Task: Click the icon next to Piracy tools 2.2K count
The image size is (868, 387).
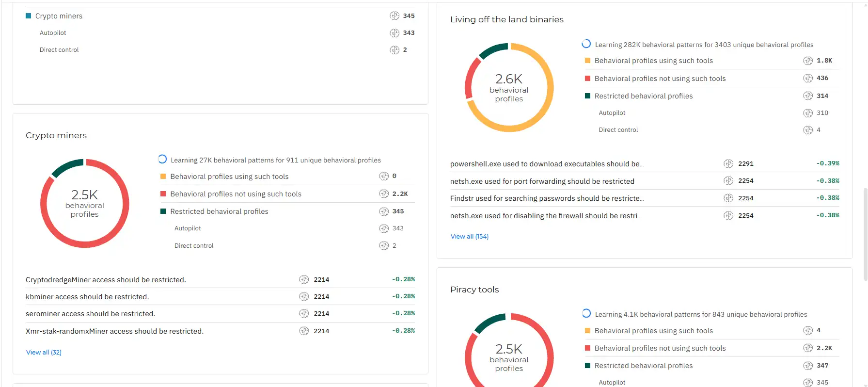Action: [808, 348]
